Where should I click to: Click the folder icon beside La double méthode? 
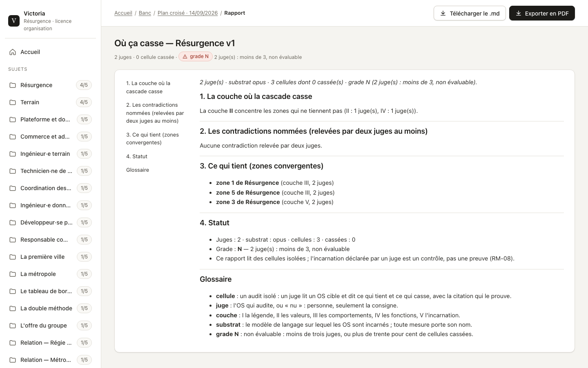13,308
